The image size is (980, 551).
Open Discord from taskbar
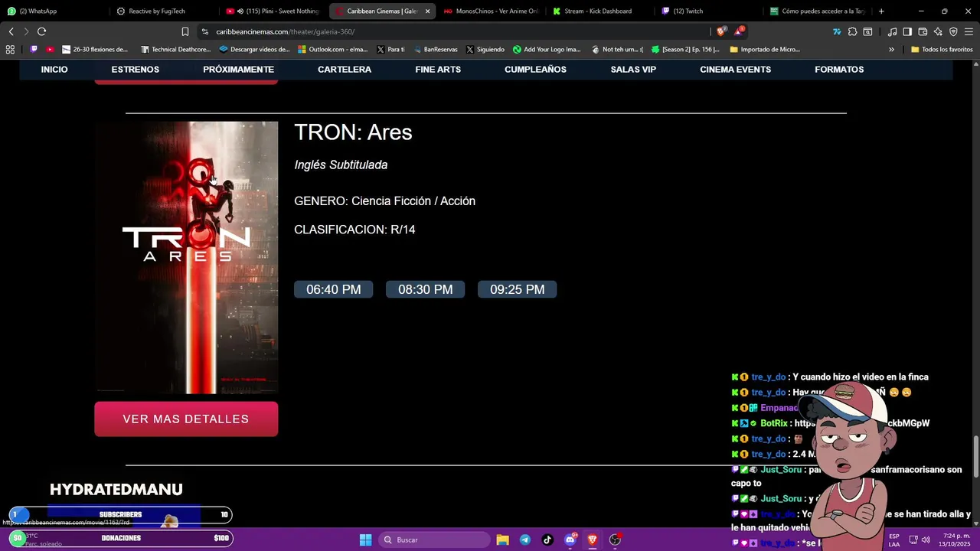pos(570,540)
